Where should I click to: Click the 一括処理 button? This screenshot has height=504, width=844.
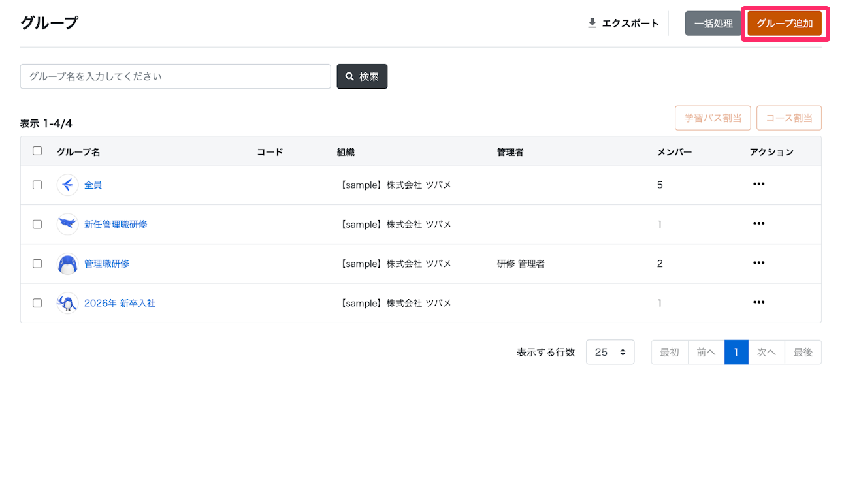(713, 24)
